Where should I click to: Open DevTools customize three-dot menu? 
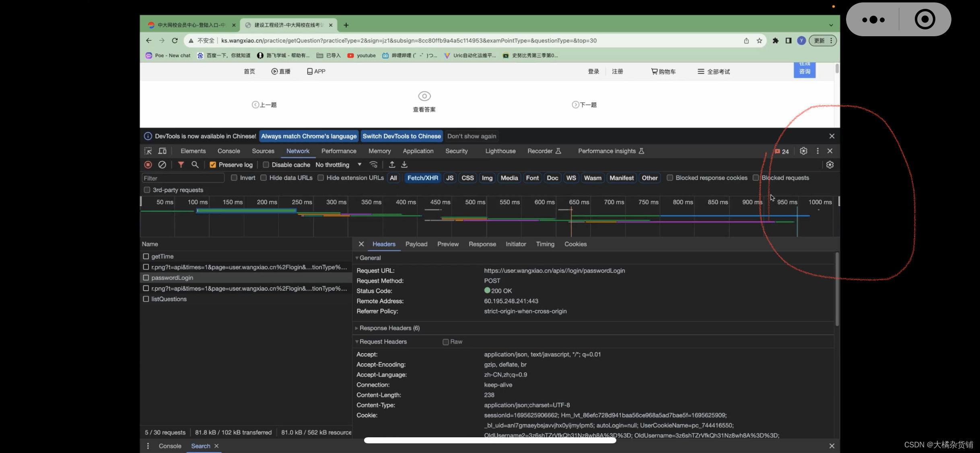pyautogui.click(x=817, y=151)
